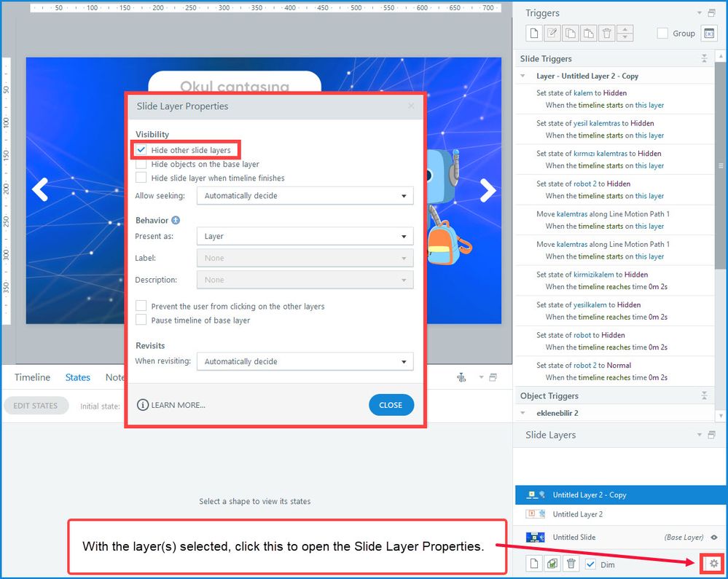
Task: Click Line Motion Path 1 in first Move trigger
Action: point(639,214)
